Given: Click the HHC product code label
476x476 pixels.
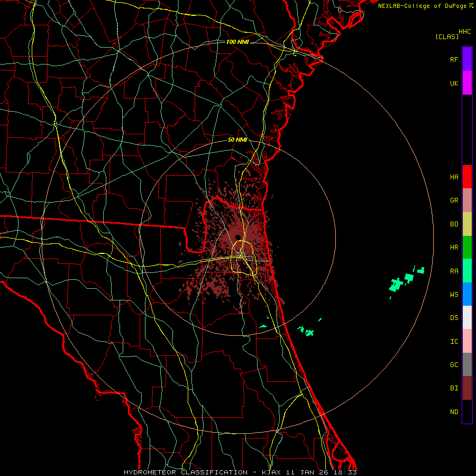Looking at the screenshot, I should (464, 32).
